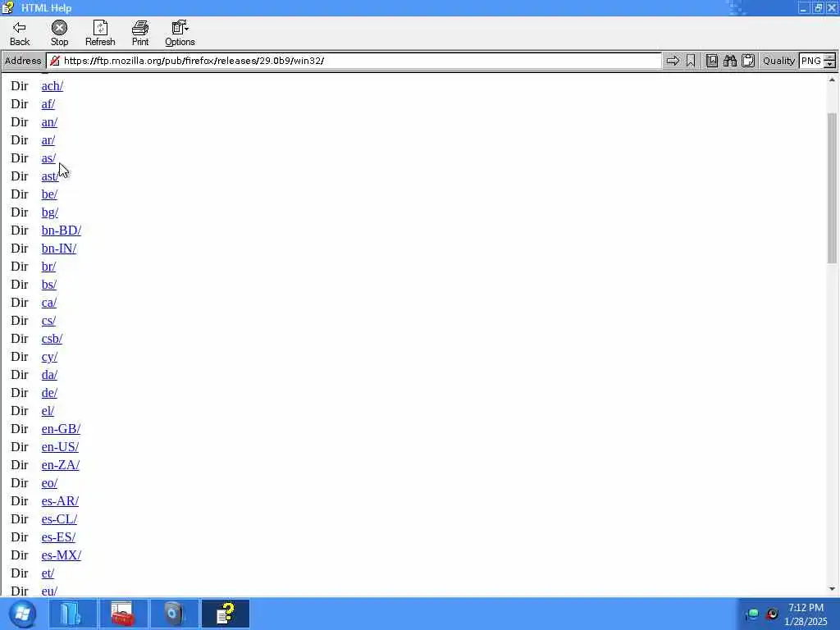Viewport: 840px width, 630px height.
Task: Stop loading with the Stop button
Action: pos(59,33)
